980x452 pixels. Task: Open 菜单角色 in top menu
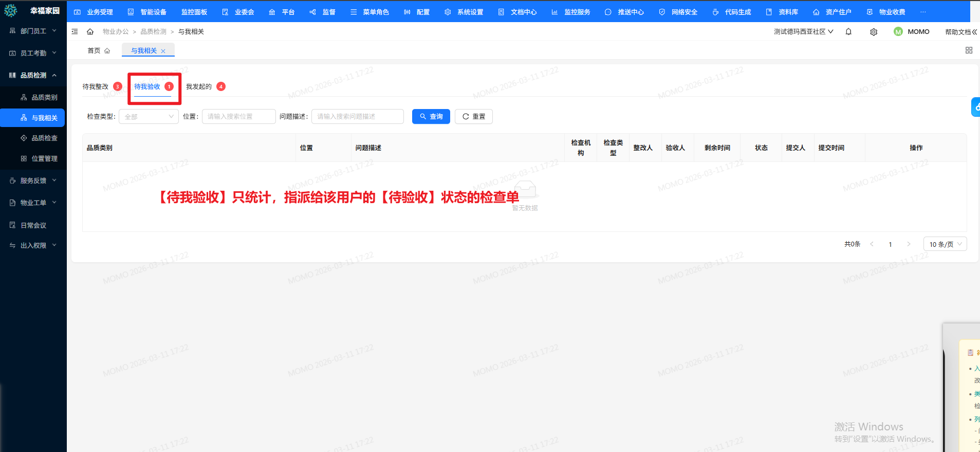369,12
